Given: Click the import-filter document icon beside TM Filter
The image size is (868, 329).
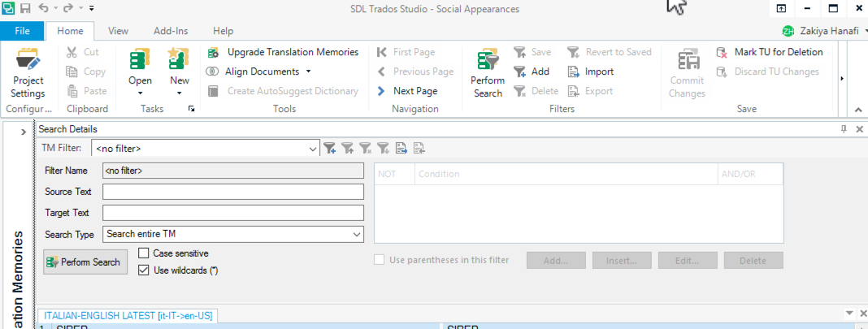Looking at the screenshot, I should coord(401,148).
